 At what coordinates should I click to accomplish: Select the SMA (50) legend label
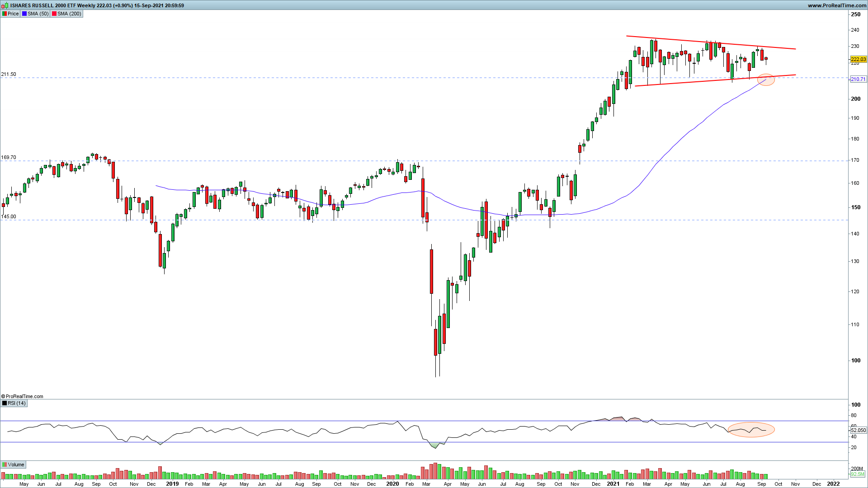[x=38, y=14]
